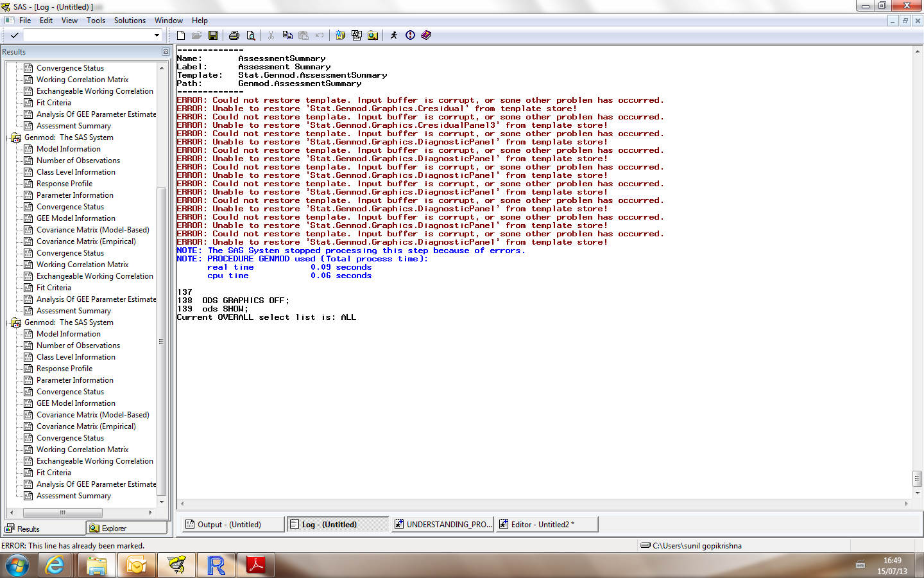Create a new document with the New icon
924x578 pixels.
(x=181, y=35)
